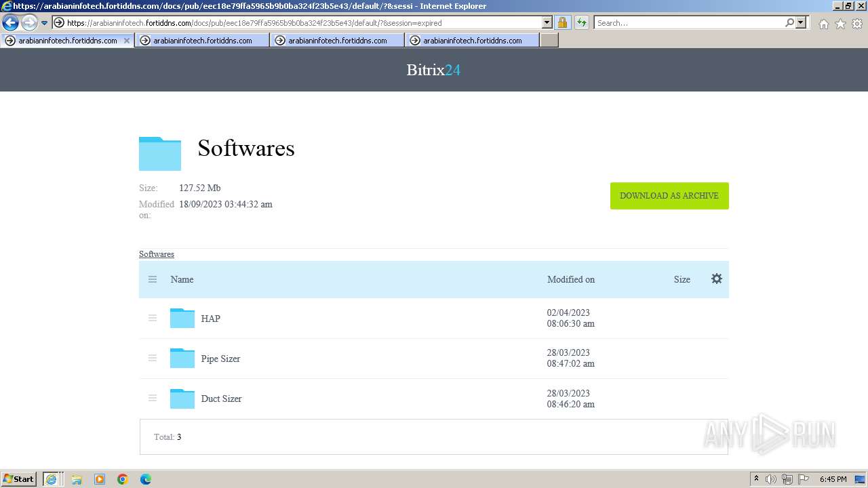The height and width of the screenshot is (488, 868).
Task: Open the search provider dropdown arrow
Action: (802, 22)
